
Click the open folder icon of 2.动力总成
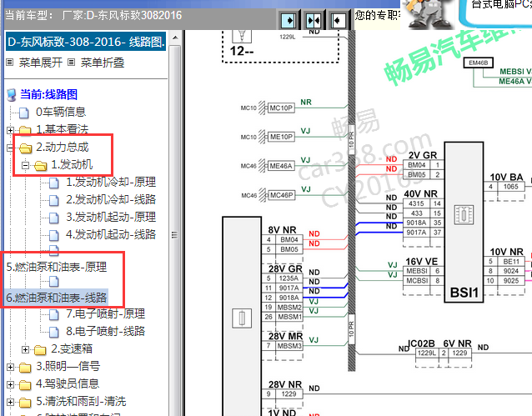[x=26, y=148]
